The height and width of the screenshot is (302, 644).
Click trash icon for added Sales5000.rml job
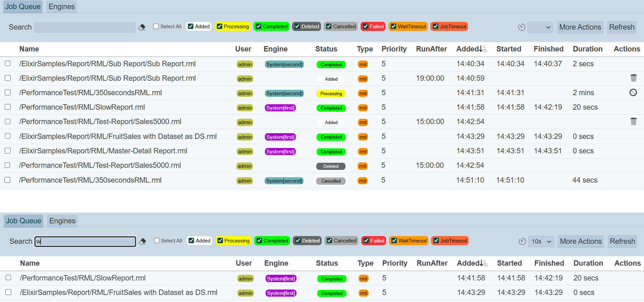(x=633, y=121)
